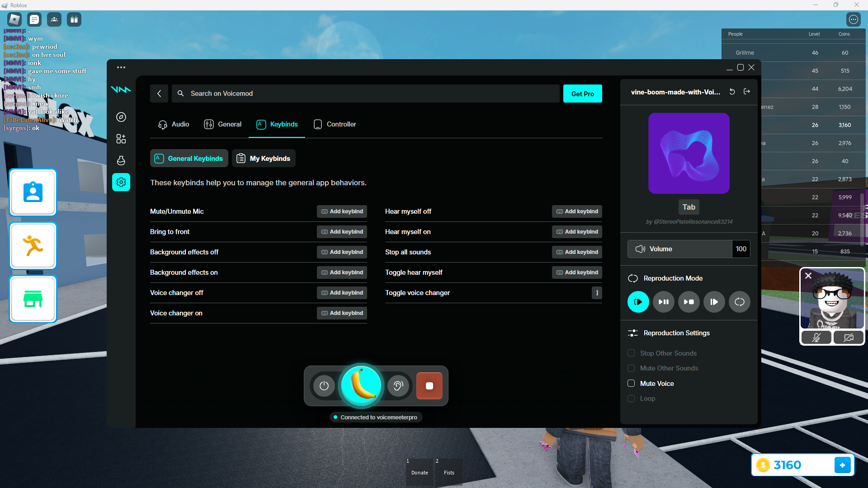The height and width of the screenshot is (488, 868).
Task: Enable the Mute Other Sounds checkbox
Action: pyautogui.click(x=631, y=368)
